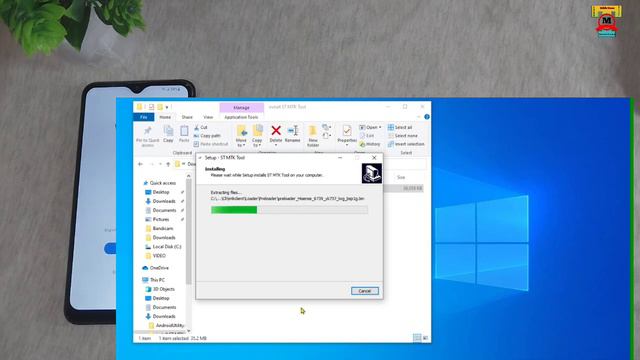Click the installation progress bar in Setup
This screenshot has height=360, width=640.
click(x=289, y=210)
